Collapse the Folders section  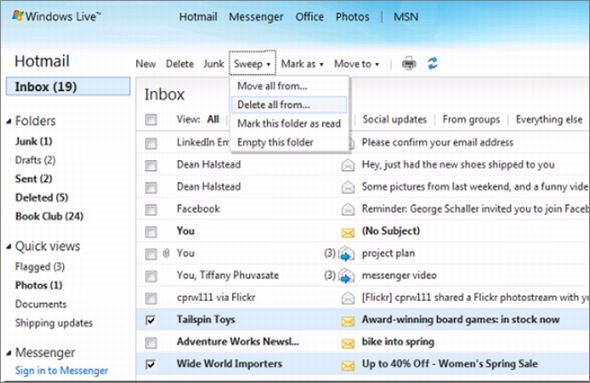(x=9, y=122)
